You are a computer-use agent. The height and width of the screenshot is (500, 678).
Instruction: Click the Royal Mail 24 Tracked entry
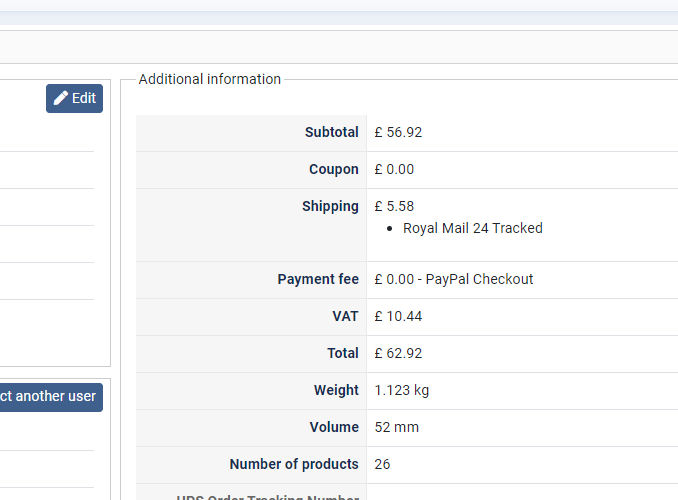pos(472,228)
